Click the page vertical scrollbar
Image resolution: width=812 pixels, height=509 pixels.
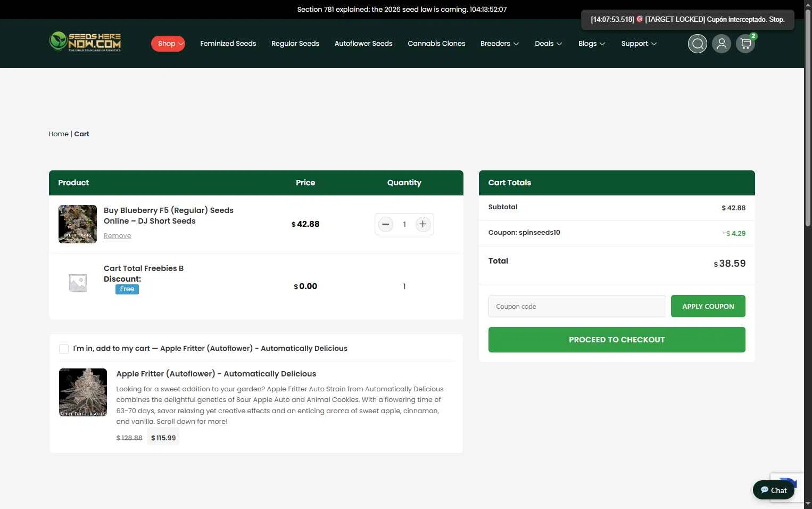pyautogui.click(x=808, y=117)
